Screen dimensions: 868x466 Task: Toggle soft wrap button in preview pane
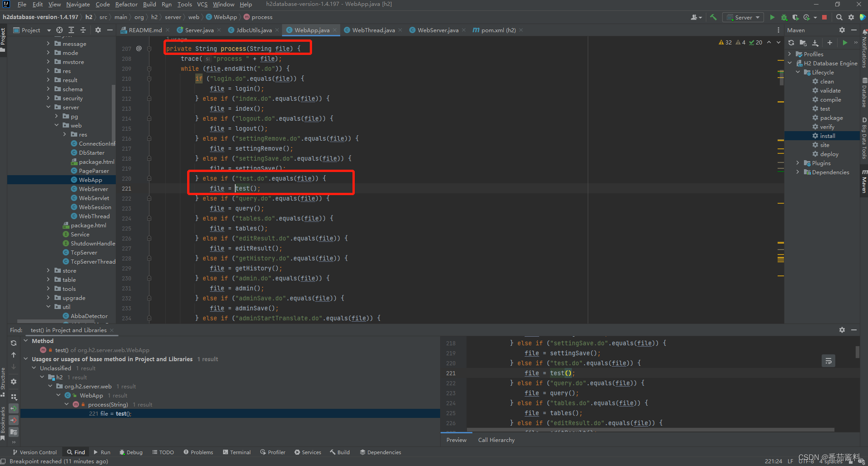tap(828, 361)
